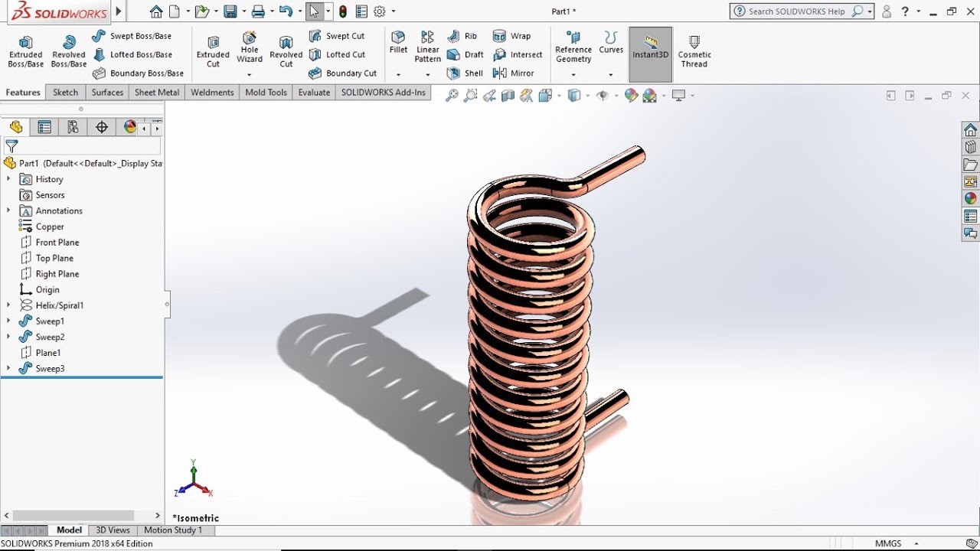Choose Swept Boss/Base feature
This screenshot has height=551, width=980.
point(132,36)
